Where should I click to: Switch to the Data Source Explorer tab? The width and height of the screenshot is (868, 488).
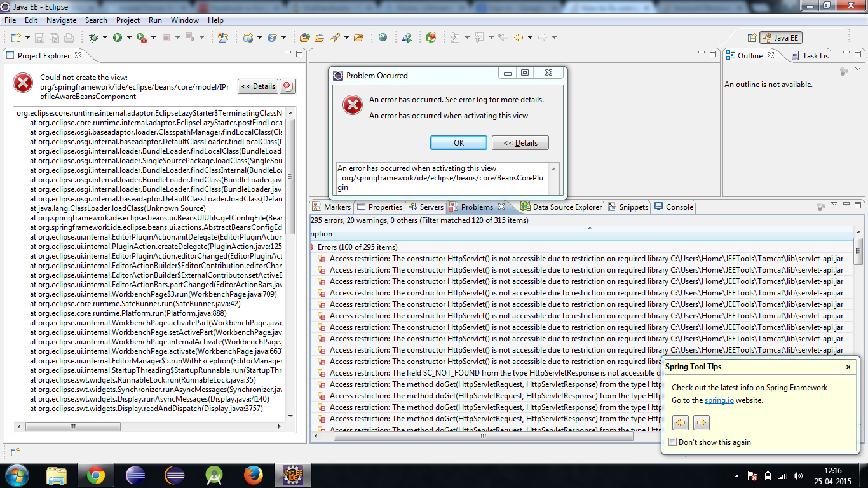(x=561, y=207)
